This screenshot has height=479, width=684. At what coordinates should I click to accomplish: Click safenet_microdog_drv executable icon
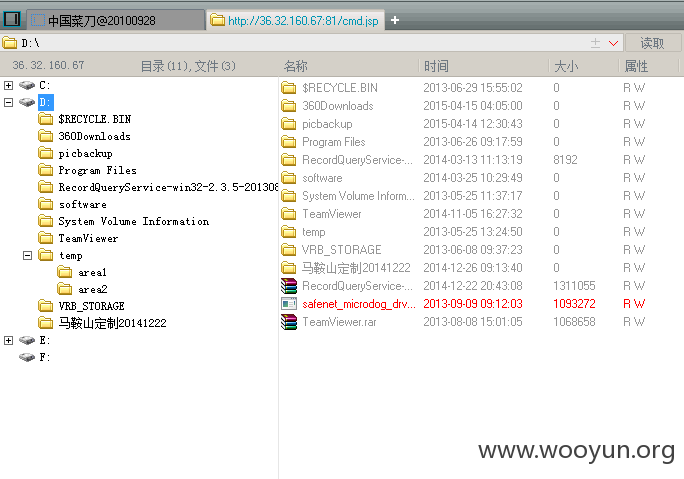pyautogui.click(x=289, y=304)
